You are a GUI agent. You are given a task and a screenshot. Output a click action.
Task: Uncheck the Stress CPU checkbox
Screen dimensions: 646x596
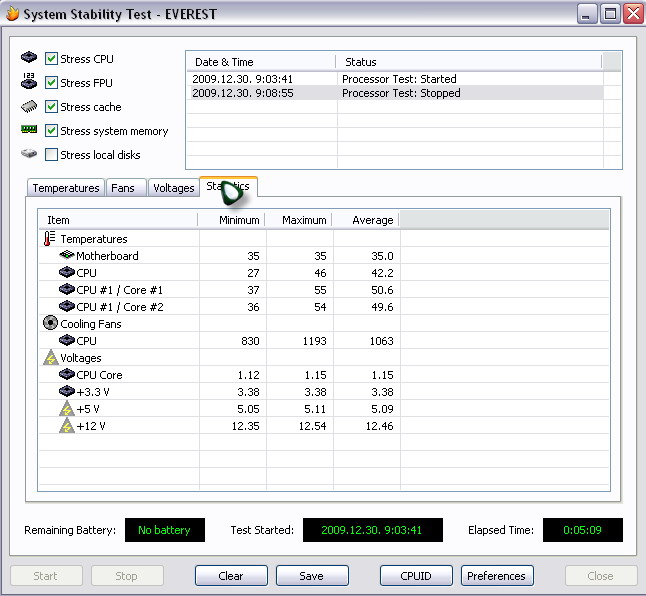pos(51,59)
